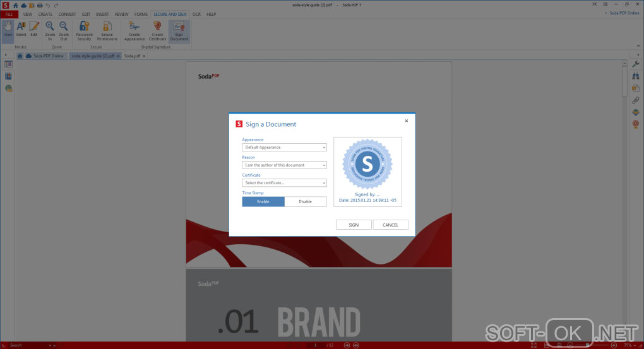Open the Soda PDF Online link at top right
644x349 pixels.
tap(624, 13)
